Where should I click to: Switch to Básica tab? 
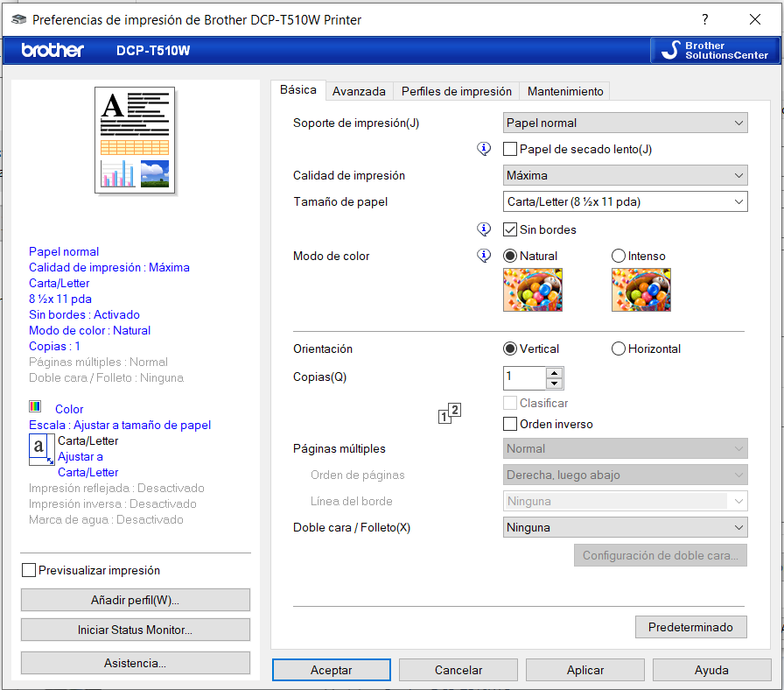click(298, 90)
